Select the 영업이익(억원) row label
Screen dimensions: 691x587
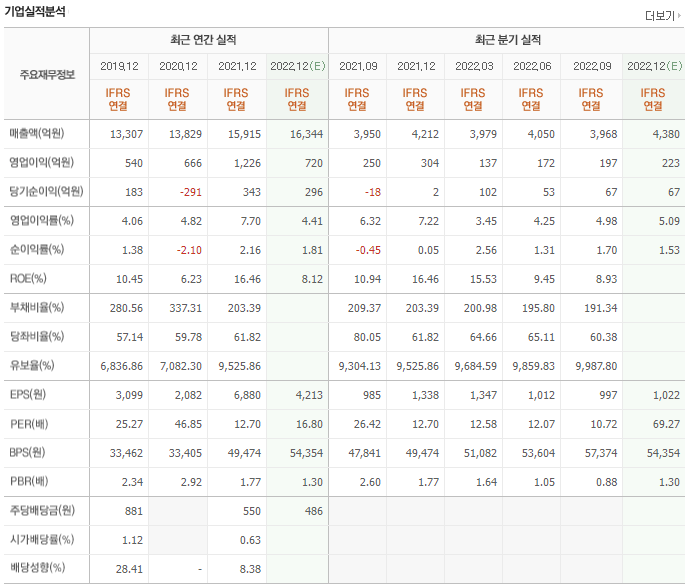coord(41,163)
